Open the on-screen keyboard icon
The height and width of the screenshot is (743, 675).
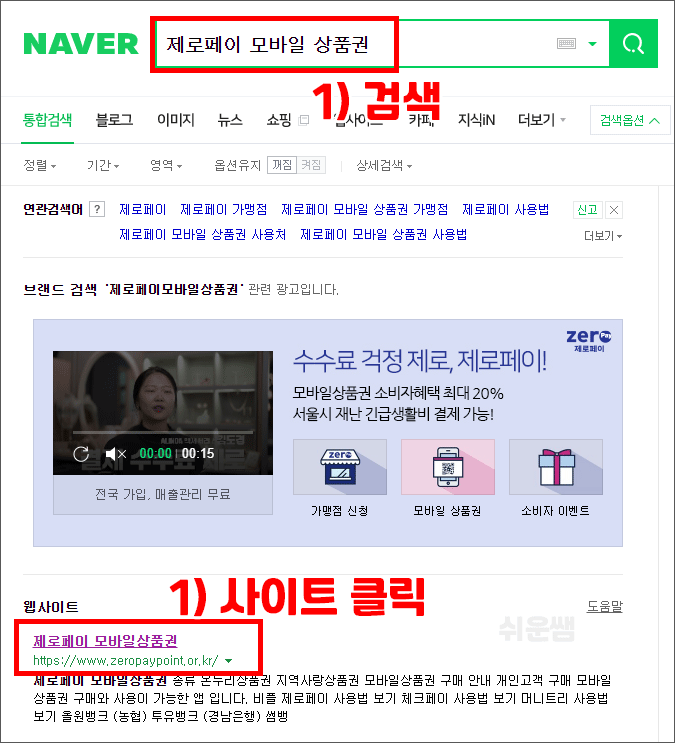click(566, 44)
